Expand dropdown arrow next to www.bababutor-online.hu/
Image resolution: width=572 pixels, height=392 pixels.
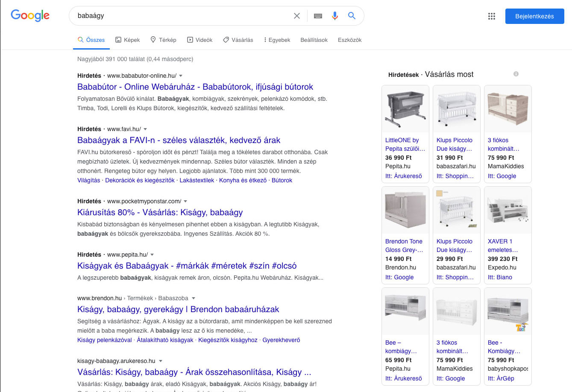pyautogui.click(x=181, y=76)
